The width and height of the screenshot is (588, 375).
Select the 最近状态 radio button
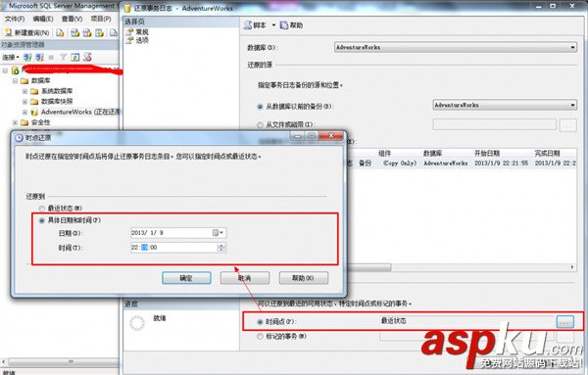[x=41, y=209]
